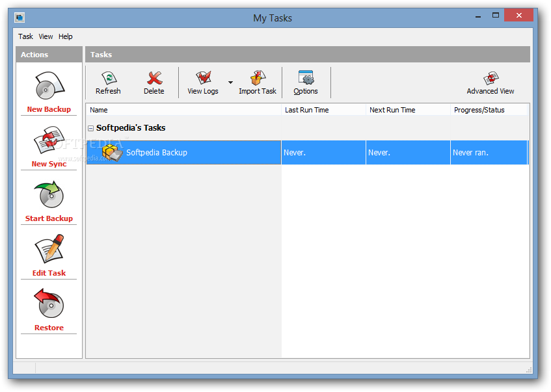This screenshot has height=392, width=551.
Task: Click Import Task in the toolbar
Action: pyautogui.click(x=258, y=83)
